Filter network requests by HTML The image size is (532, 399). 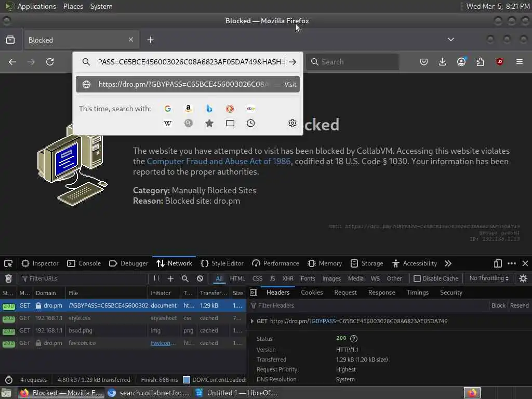tap(237, 278)
